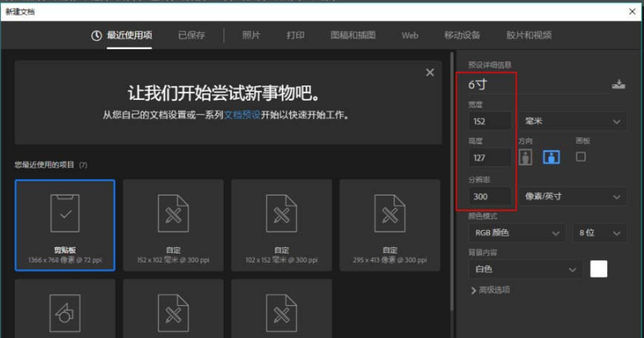The image size is (644, 338).
Task: Click the 宽度 field showing 152
Action: [490, 121]
